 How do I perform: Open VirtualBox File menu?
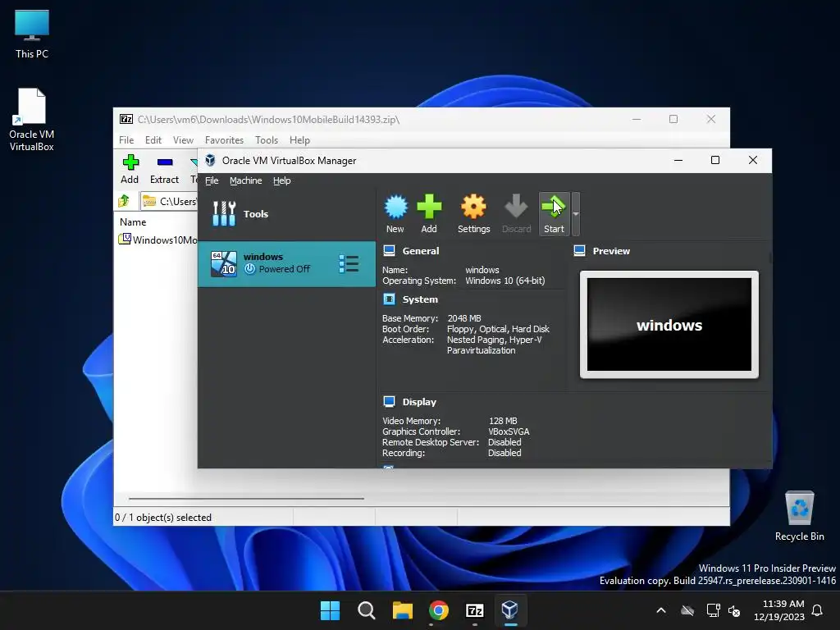pyautogui.click(x=212, y=180)
